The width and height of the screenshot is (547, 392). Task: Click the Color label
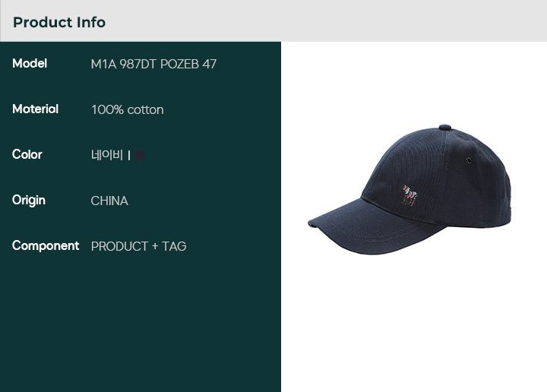point(27,154)
